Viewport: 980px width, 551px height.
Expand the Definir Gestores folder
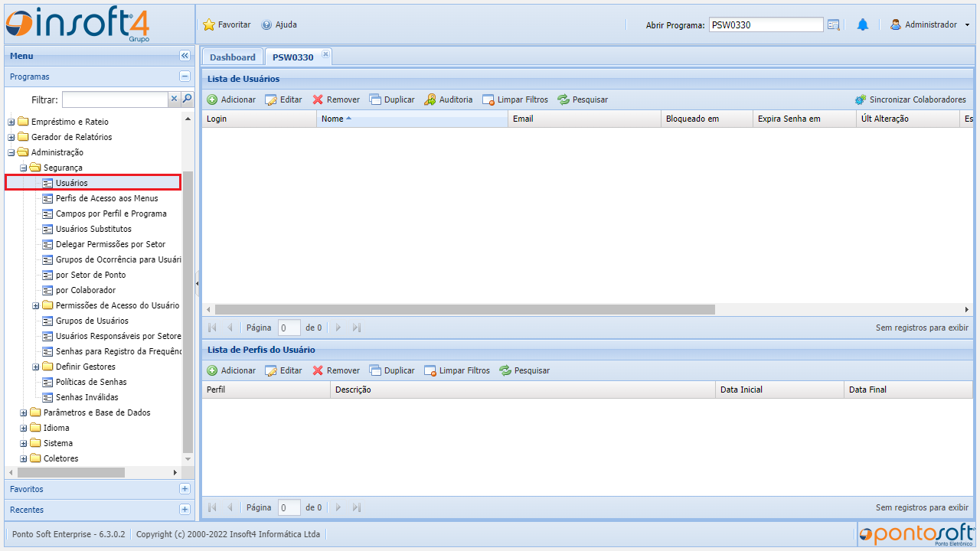coord(36,367)
